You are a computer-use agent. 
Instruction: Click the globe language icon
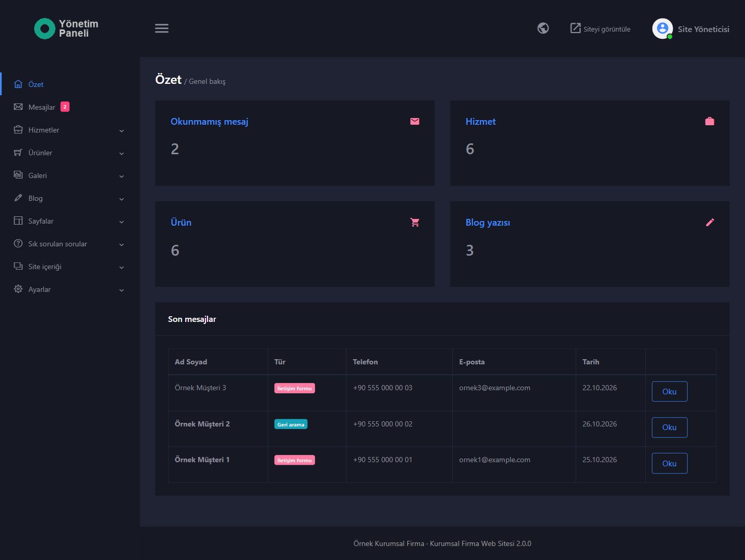pos(543,28)
